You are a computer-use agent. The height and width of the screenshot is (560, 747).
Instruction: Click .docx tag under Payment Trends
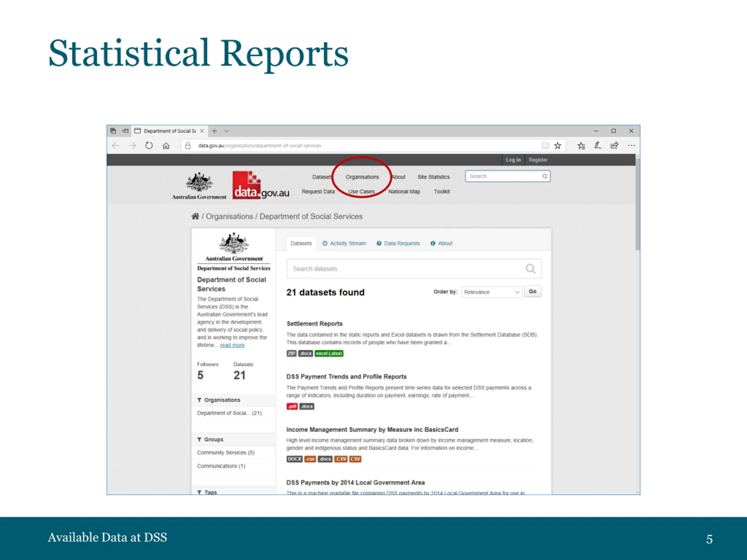[x=307, y=406]
